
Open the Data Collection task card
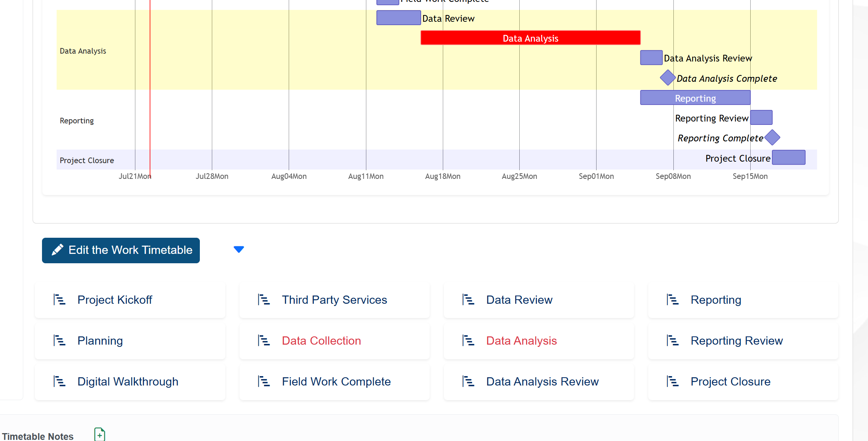(321, 340)
